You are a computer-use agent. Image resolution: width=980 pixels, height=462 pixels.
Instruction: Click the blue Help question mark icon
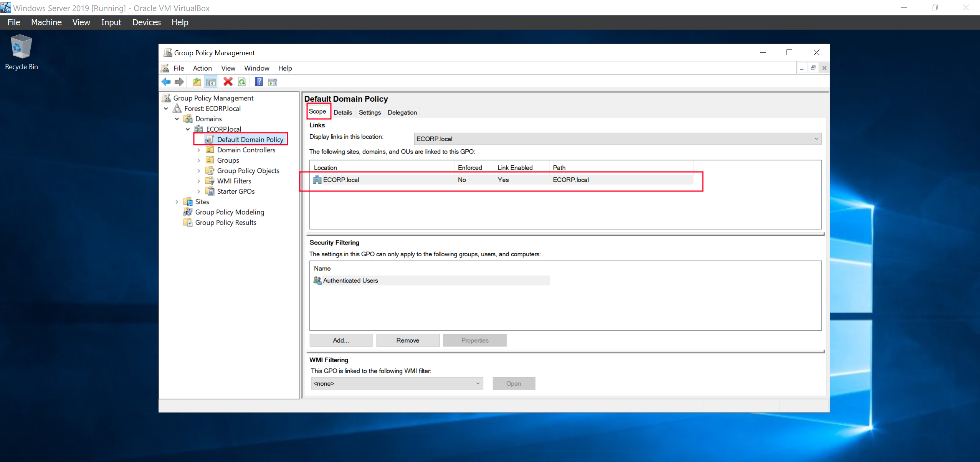coord(259,82)
